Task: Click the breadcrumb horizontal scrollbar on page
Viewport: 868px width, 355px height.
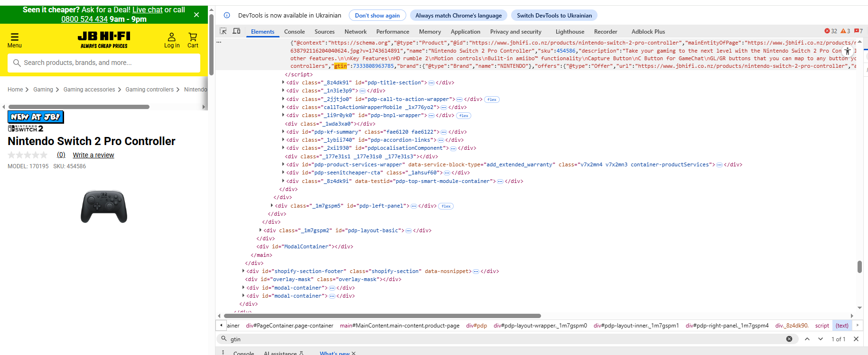Action: (79, 107)
